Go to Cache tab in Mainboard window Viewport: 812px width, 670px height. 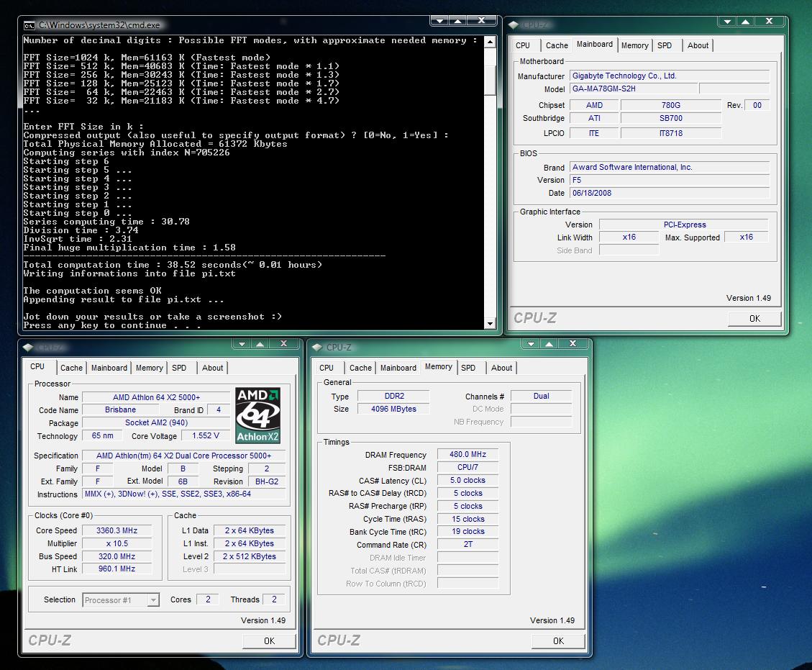557,45
